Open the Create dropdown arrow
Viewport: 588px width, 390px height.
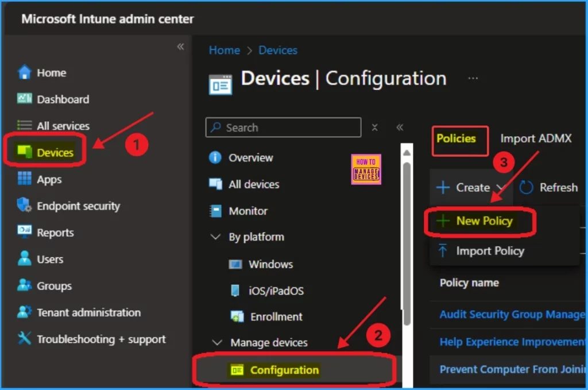(x=500, y=187)
